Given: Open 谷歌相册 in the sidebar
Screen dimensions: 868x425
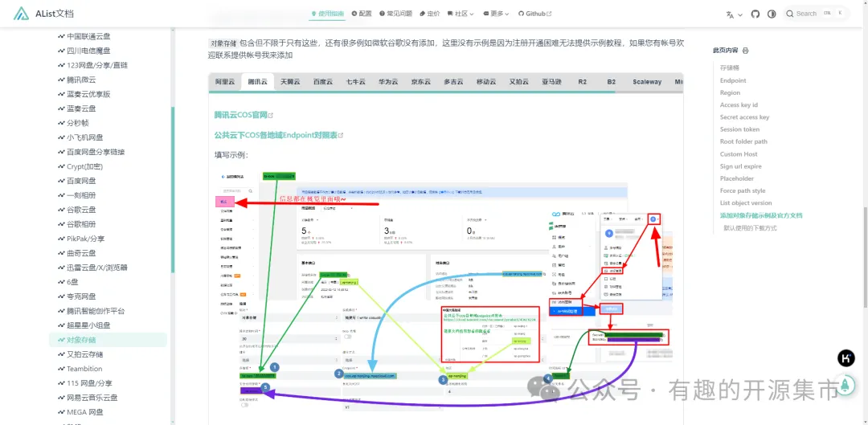Looking at the screenshot, I should 81,224.
